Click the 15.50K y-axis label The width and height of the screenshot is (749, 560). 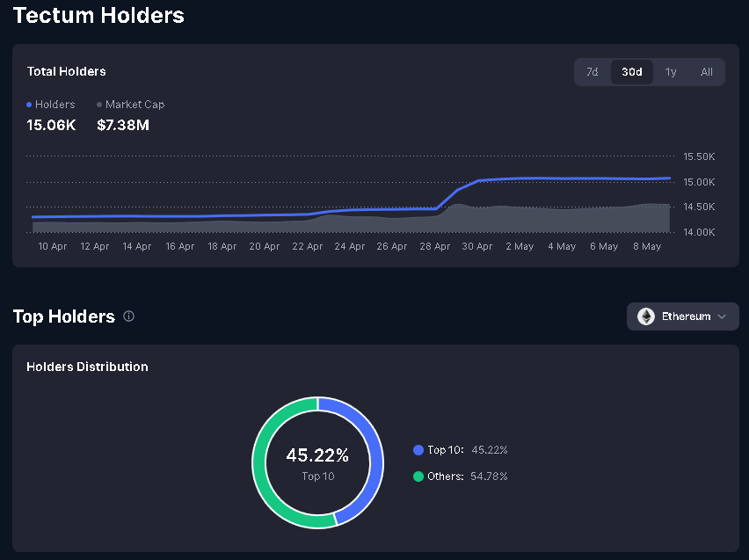tap(699, 156)
